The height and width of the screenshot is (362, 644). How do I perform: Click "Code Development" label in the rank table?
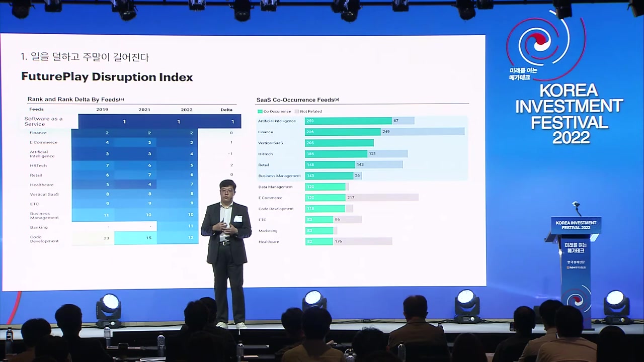pyautogui.click(x=44, y=239)
